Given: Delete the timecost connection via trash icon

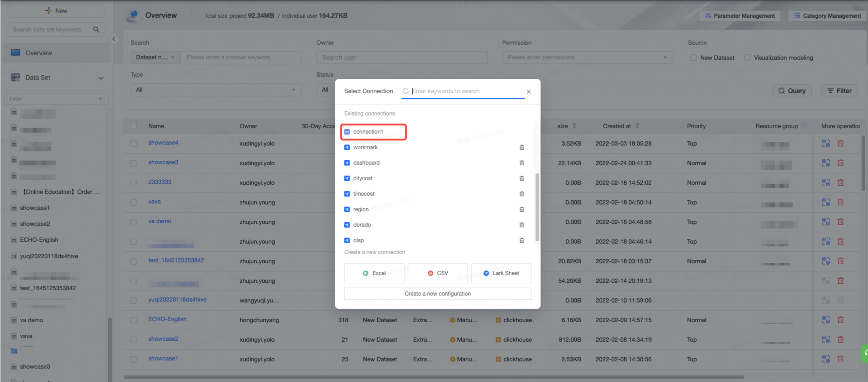Looking at the screenshot, I should point(522,194).
